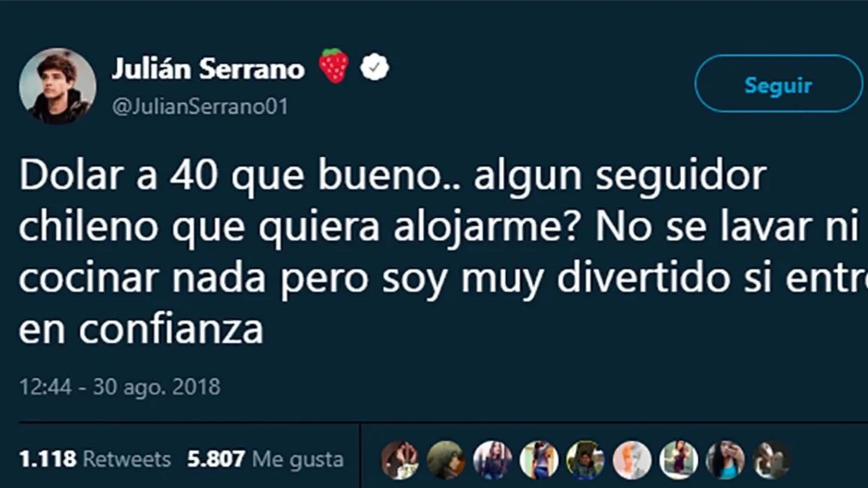Image resolution: width=868 pixels, height=488 pixels.
Task: Open the Julián Serrano display name link
Action: (208, 68)
